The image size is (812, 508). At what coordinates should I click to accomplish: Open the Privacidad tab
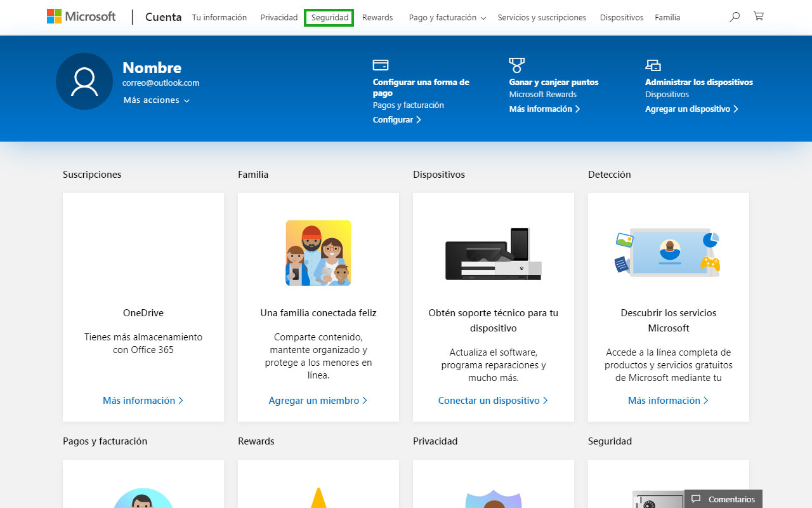tap(279, 18)
